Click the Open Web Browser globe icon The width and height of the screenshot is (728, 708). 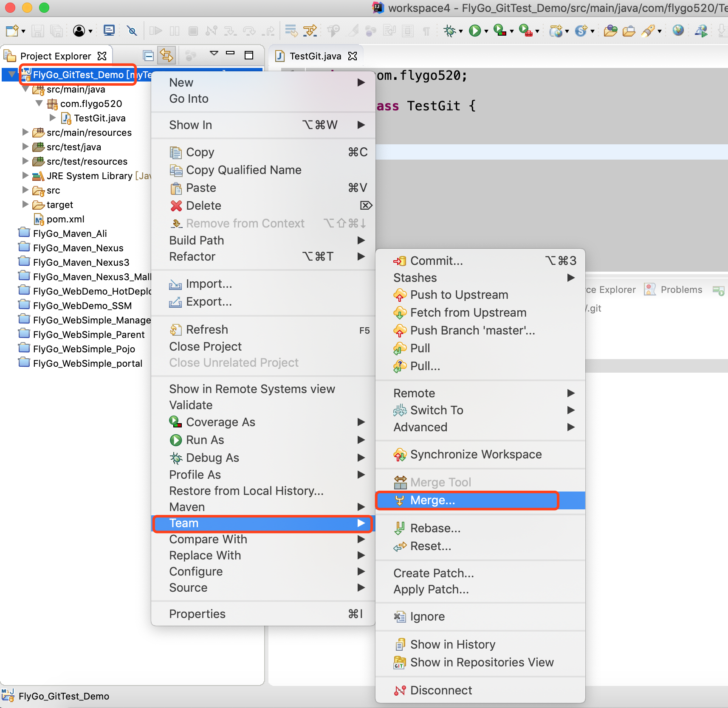point(678,30)
